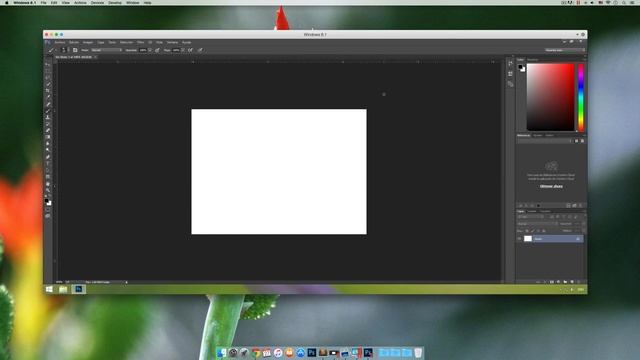The height and width of the screenshot is (360, 640).
Task: Pick a shade in the color field
Action: [x=550, y=97]
